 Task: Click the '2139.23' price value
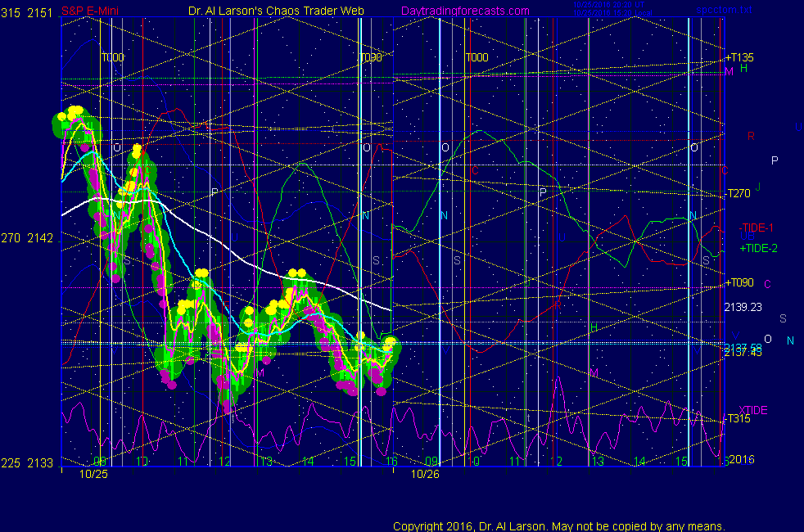(743, 307)
